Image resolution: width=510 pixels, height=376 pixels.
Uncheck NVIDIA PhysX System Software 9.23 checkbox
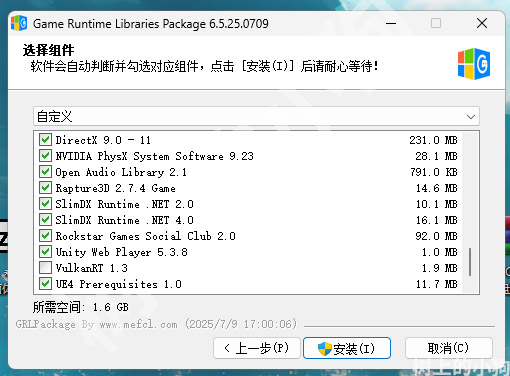coord(45,156)
